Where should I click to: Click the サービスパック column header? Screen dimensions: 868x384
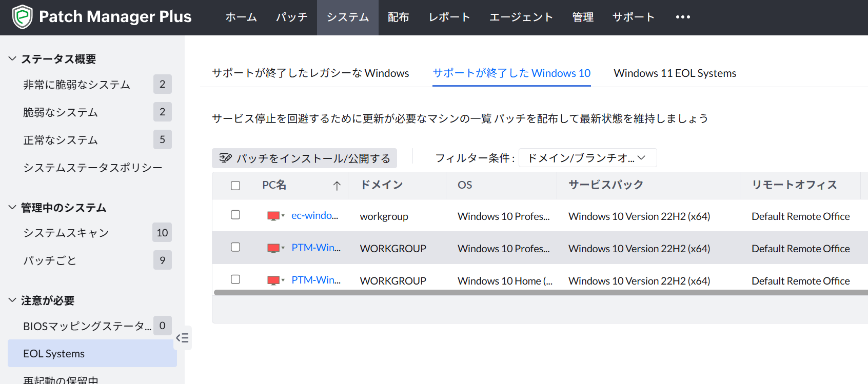(x=606, y=185)
